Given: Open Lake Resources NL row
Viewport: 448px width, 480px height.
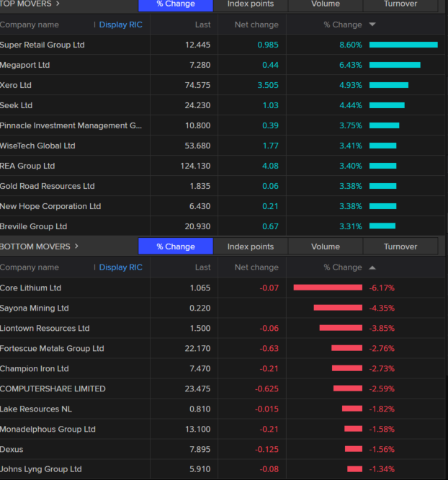Looking at the screenshot, I should point(223,409).
